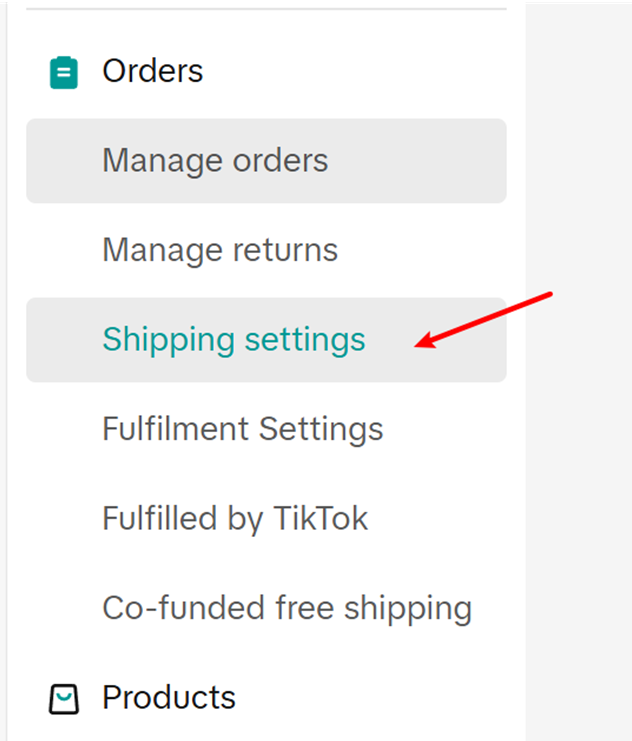Image resolution: width=632 pixels, height=741 pixels.
Task: Select the last item in the Orders submenu
Action: (x=287, y=608)
